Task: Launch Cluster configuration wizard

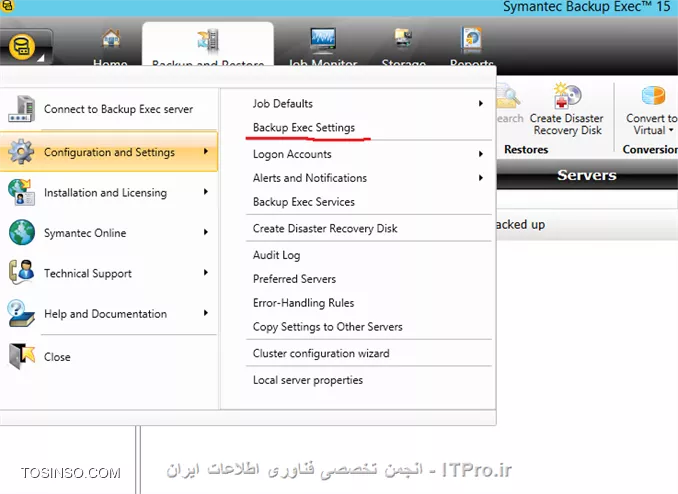Action: tap(321, 353)
